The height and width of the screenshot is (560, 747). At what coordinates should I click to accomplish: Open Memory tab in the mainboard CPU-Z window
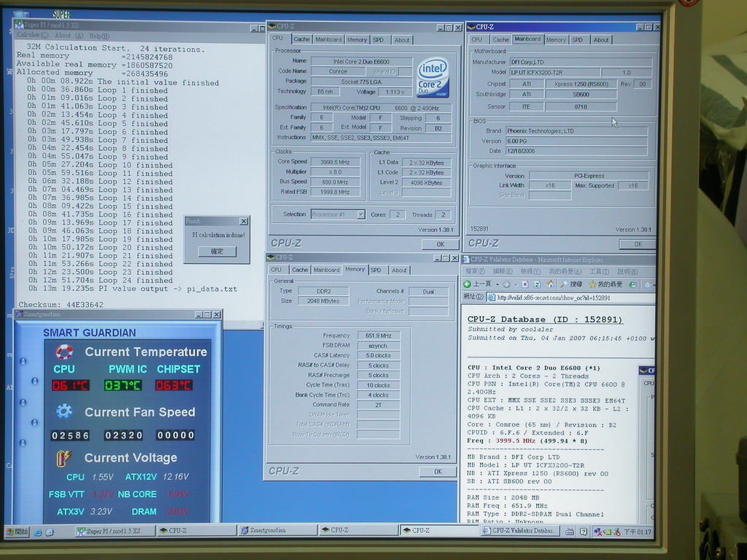click(556, 40)
